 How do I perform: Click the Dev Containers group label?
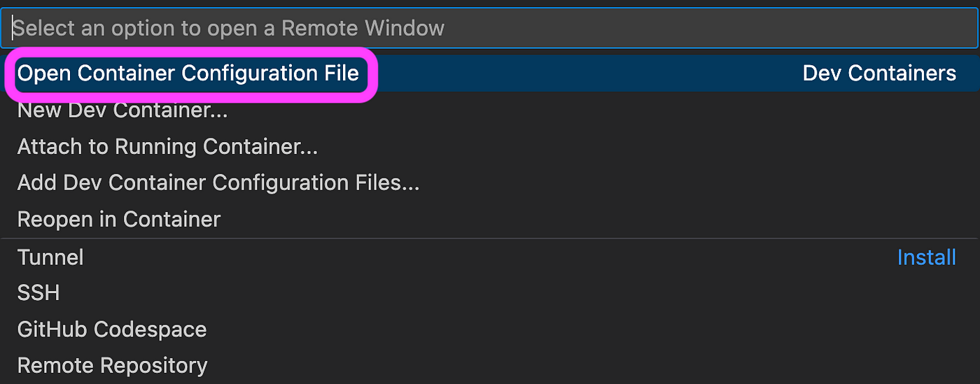pyautogui.click(x=879, y=73)
